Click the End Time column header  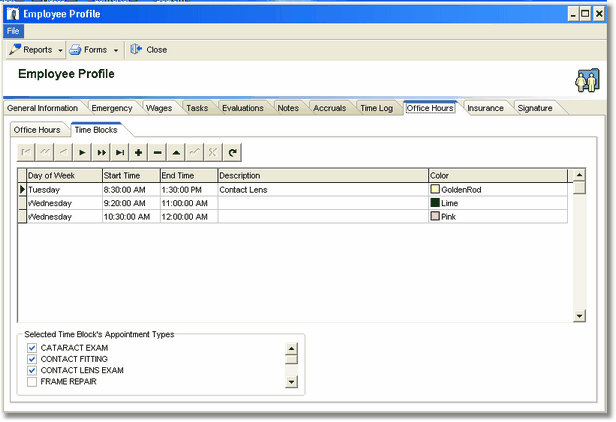pyautogui.click(x=189, y=176)
